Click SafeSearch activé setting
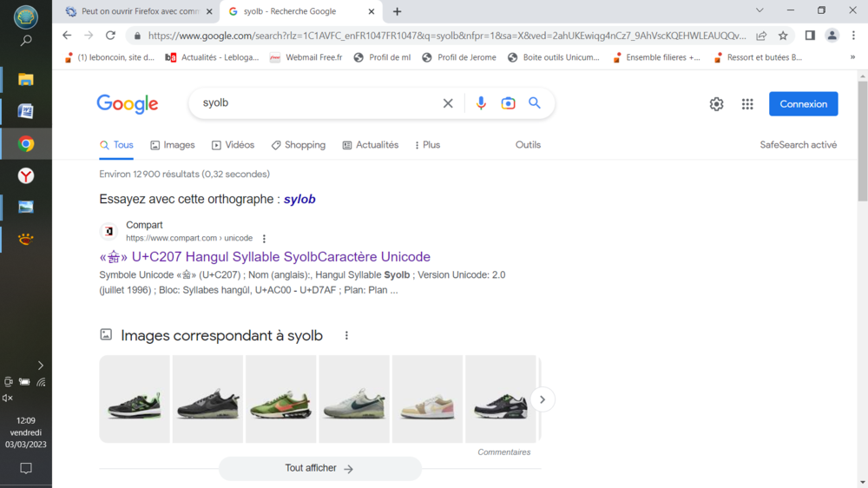 (x=798, y=145)
